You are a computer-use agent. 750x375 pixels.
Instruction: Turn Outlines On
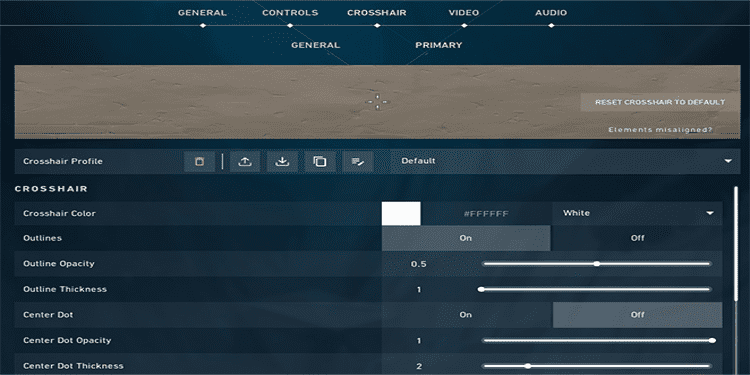[466, 238]
